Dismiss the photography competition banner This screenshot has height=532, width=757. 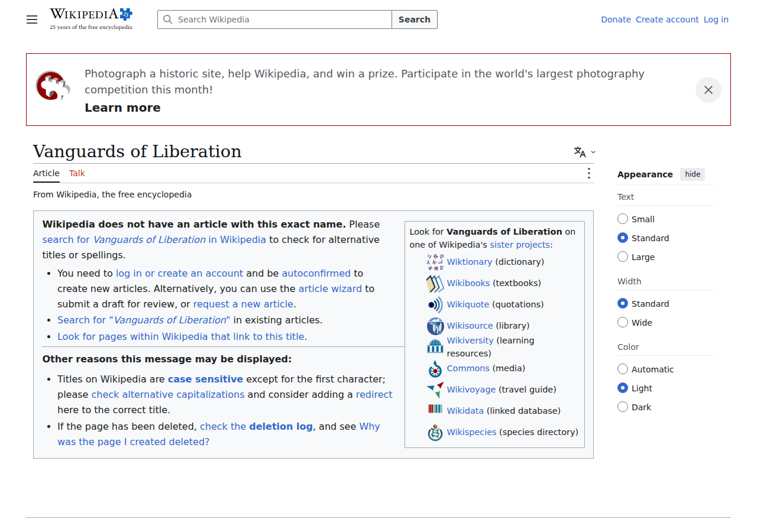[x=709, y=90]
